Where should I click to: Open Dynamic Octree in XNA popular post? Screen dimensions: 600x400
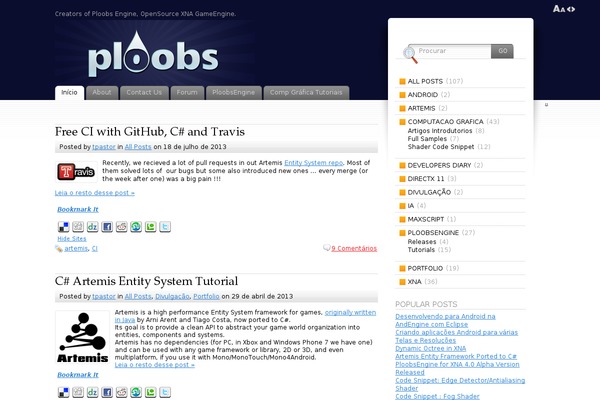430,349
